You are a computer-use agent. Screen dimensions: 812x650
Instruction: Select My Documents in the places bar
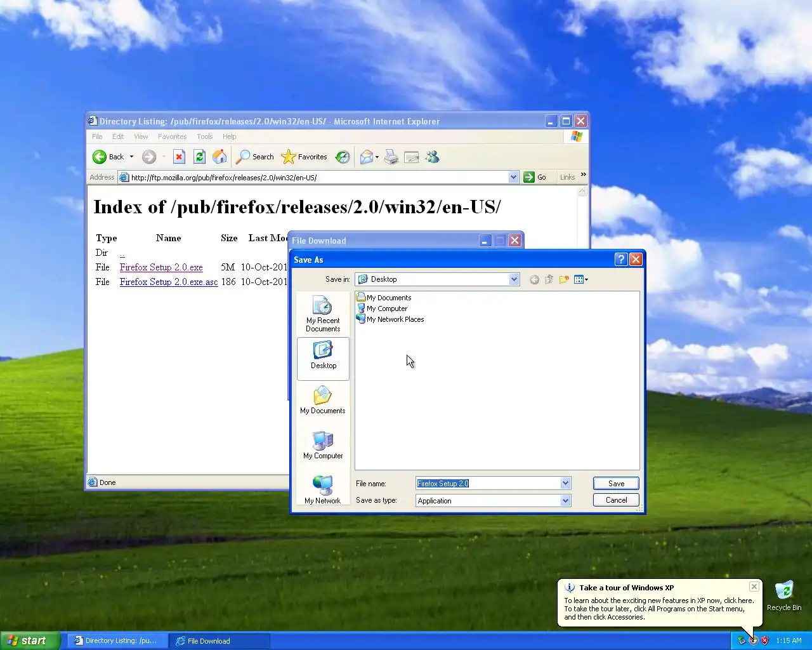tap(323, 400)
